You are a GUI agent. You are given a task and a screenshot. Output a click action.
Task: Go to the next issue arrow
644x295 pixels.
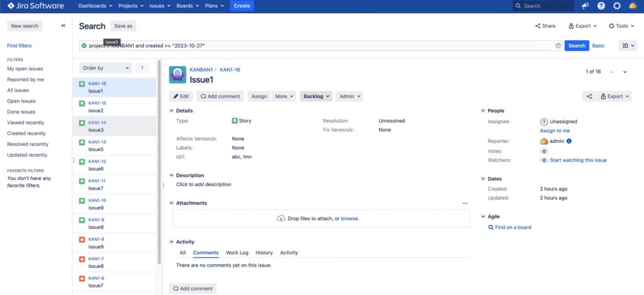click(x=625, y=72)
